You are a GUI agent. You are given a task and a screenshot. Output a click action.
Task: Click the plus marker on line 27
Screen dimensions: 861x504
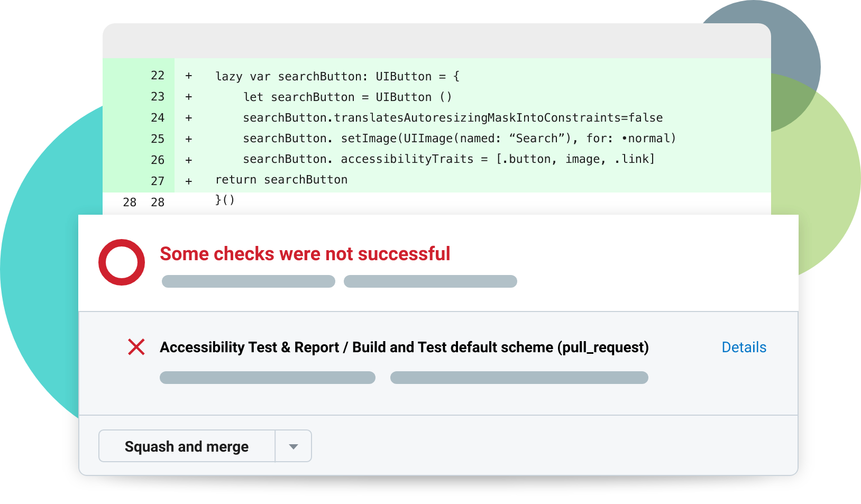pyautogui.click(x=189, y=181)
